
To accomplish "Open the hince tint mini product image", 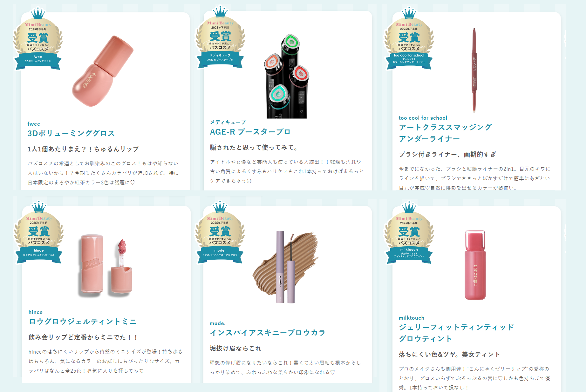I will (x=106, y=265).
